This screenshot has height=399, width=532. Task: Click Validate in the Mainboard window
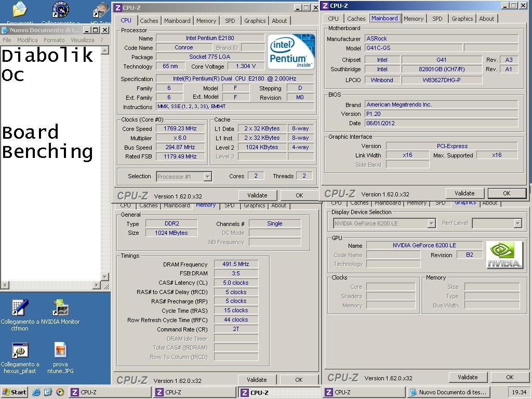[464, 193]
